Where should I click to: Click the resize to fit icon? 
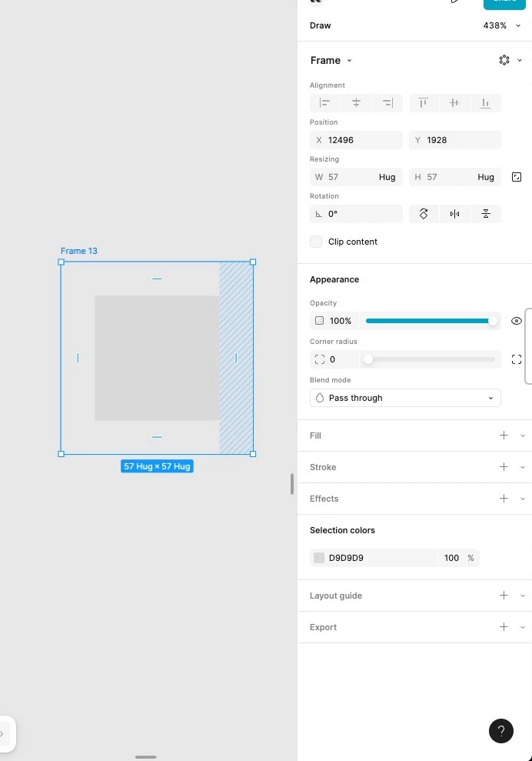pos(517,177)
